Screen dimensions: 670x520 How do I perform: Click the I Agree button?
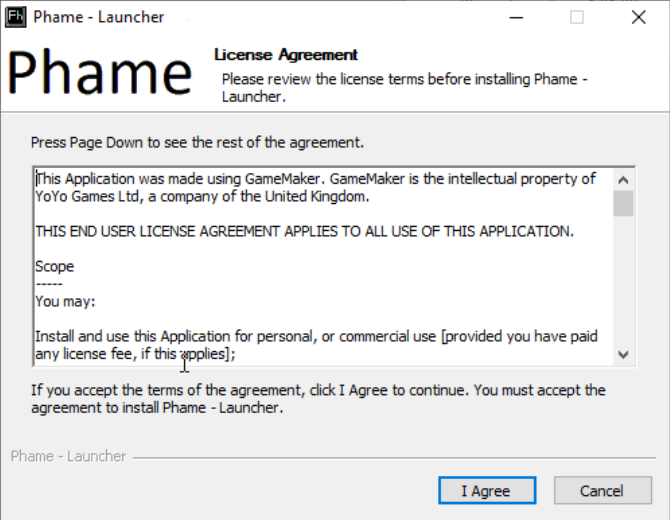tap(487, 491)
